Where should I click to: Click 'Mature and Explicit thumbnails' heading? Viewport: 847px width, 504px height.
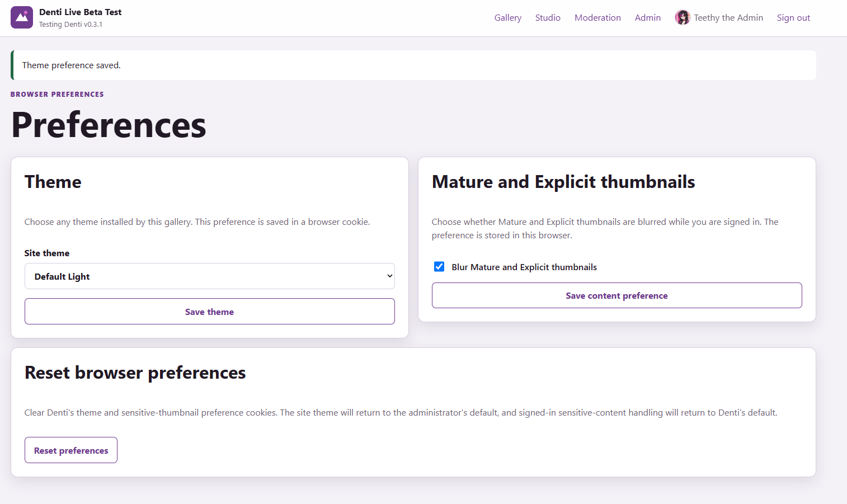(563, 182)
